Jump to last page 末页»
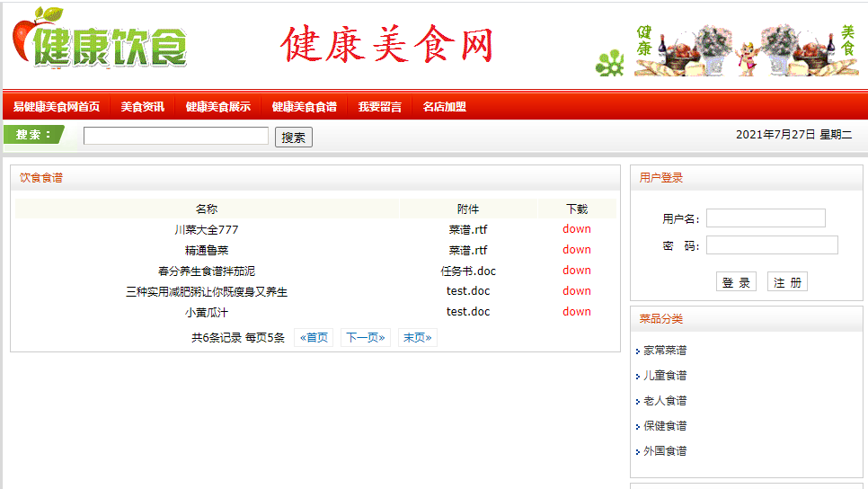Screen dimensions: 868x489 418,337
